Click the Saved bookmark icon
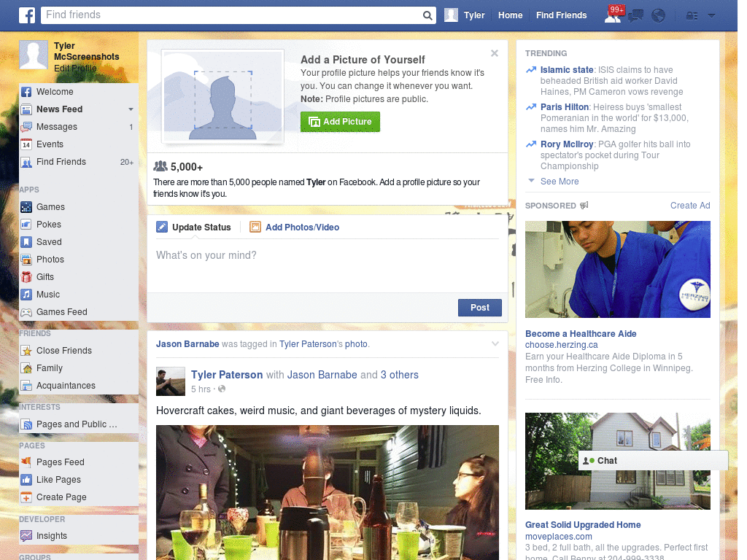Image resolution: width=747 pixels, height=560 pixels. point(26,242)
